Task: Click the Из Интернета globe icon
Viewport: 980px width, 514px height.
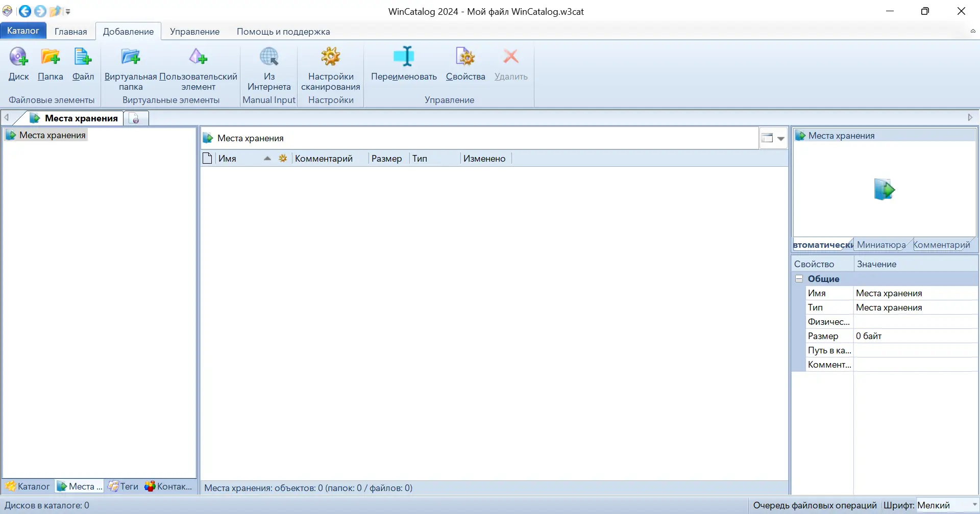Action: point(269,57)
